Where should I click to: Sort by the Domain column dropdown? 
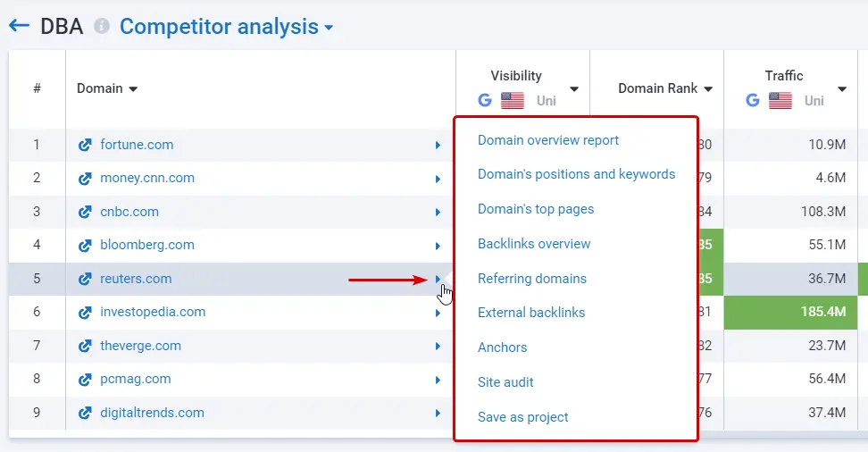[x=133, y=89]
